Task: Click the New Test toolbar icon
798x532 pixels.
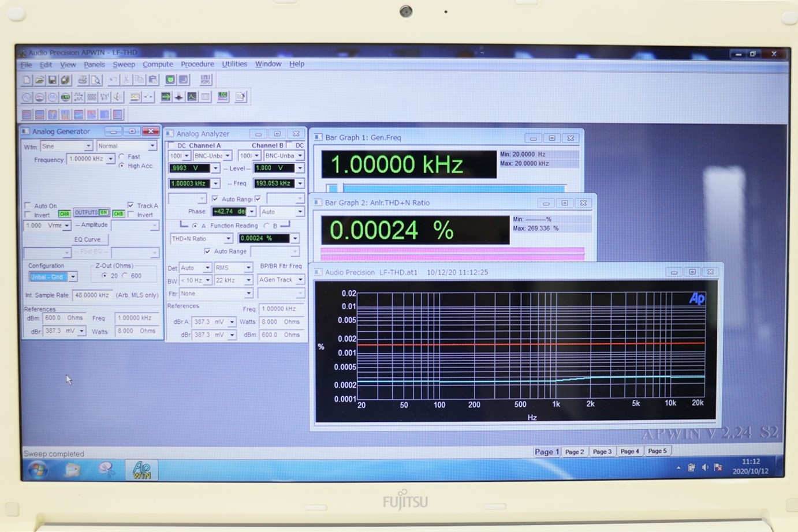Action: click(x=27, y=80)
